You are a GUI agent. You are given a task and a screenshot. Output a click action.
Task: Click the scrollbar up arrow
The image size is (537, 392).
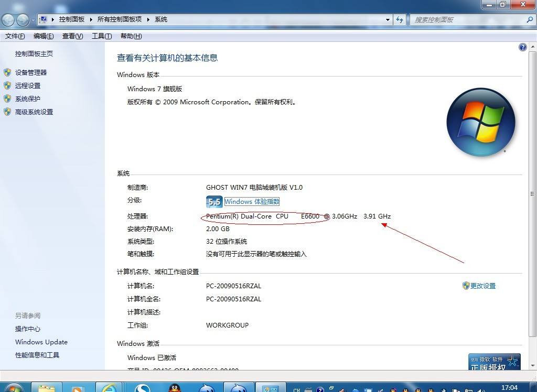[532, 47]
